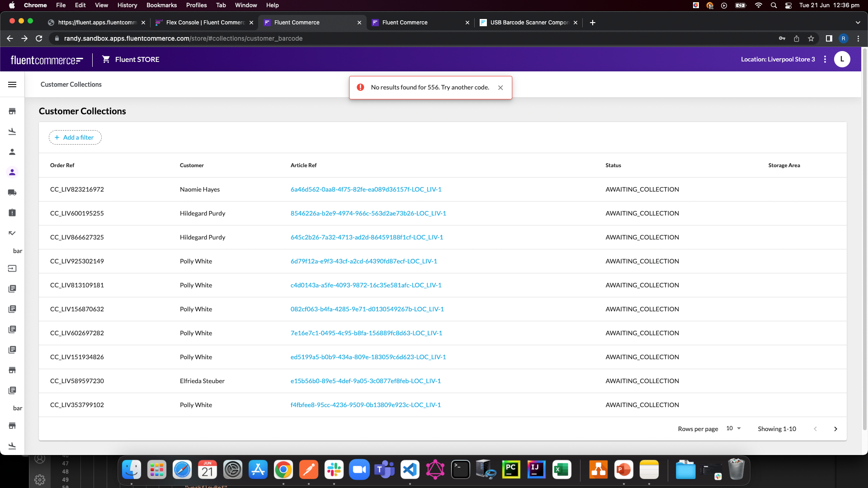
Task: Go to next page of results
Action: coord(835,429)
